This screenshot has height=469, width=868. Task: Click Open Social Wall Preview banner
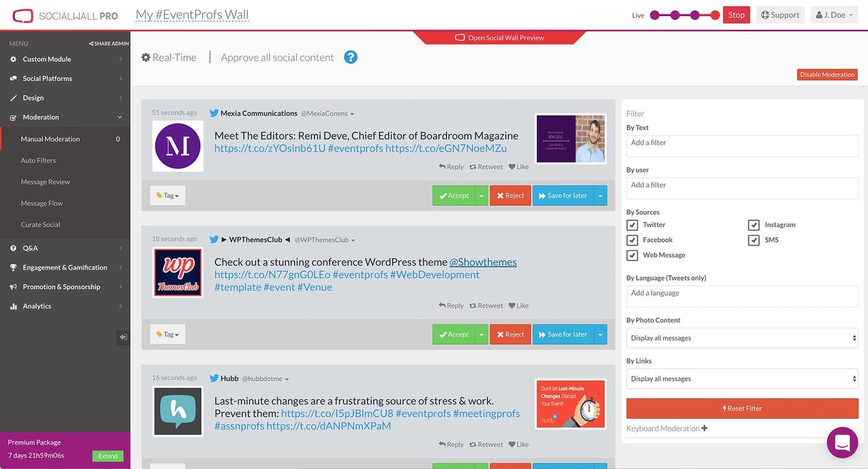[x=499, y=37]
